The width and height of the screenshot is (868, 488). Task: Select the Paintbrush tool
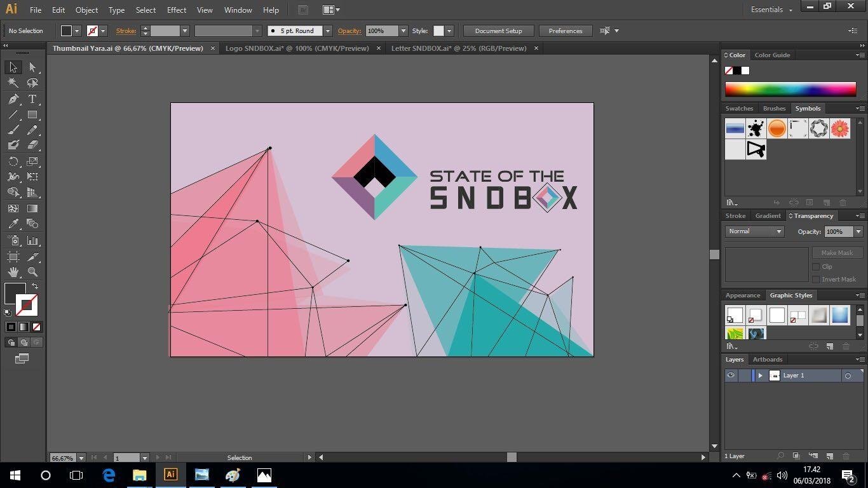(x=13, y=130)
